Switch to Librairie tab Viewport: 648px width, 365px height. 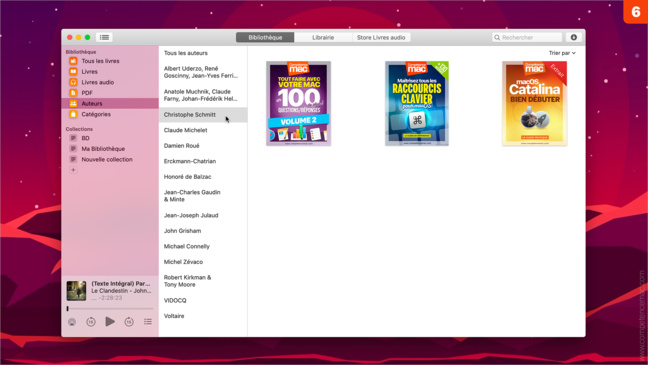pyautogui.click(x=323, y=37)
